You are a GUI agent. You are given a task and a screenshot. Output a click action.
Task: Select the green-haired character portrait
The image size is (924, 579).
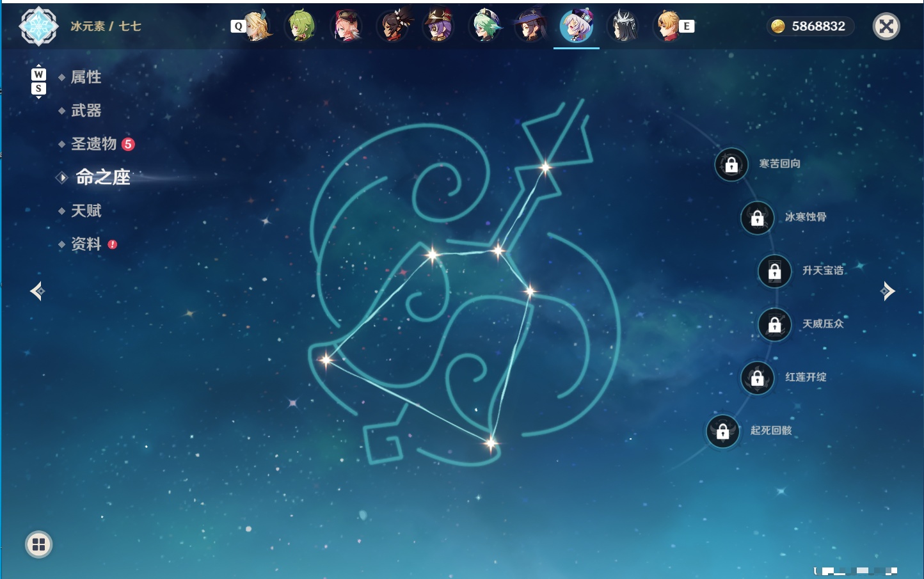[301, 26]
